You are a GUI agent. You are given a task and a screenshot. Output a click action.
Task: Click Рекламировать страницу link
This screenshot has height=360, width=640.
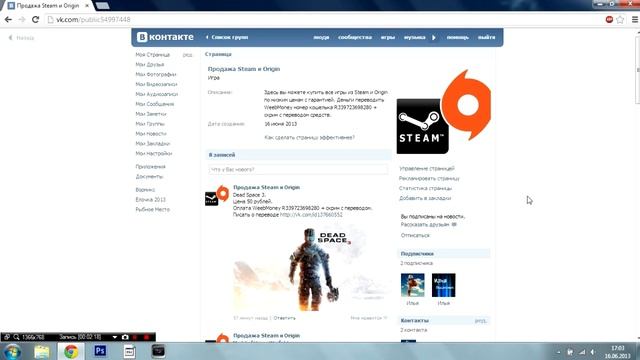(429, 178)
